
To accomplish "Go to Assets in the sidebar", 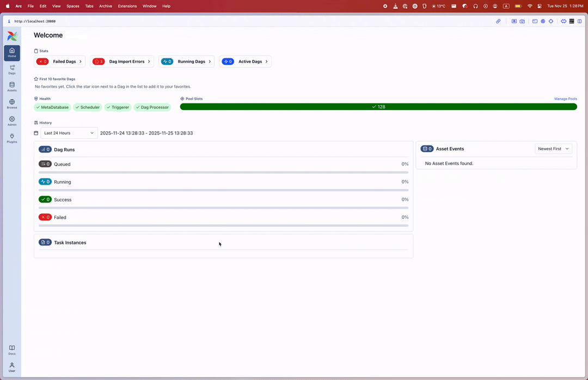I will pyautogui.click(x=12, y=87).
